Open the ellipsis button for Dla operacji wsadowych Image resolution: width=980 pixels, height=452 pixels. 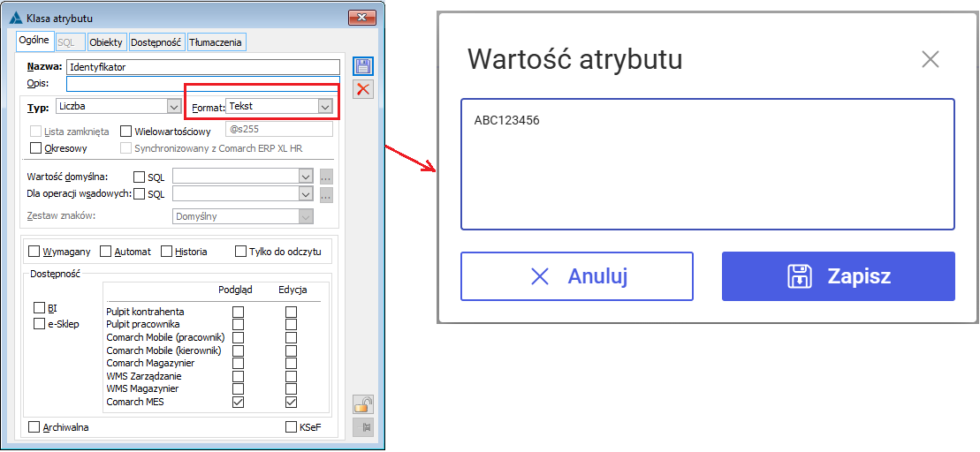click(325, 195)
